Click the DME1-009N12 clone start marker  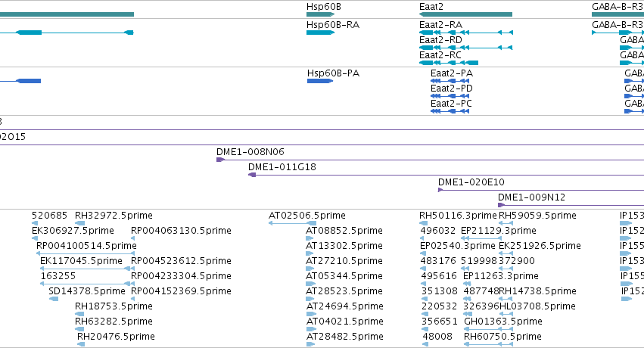[501, 205]
